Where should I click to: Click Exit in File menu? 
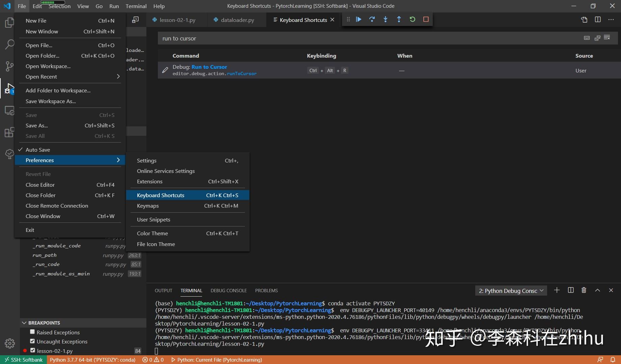pyautogui.click(x=70, y=230)
